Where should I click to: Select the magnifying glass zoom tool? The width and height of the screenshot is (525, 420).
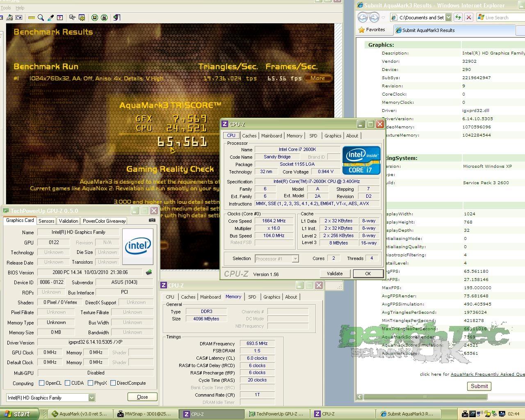[x=41, y=18]
